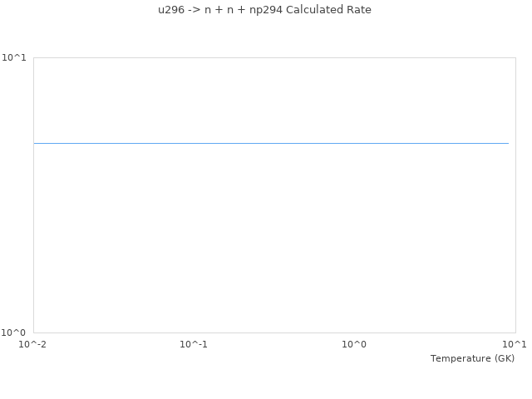Click the "10^-2" x-axis tick label
The image size is (532, 399).
(33, 344)
